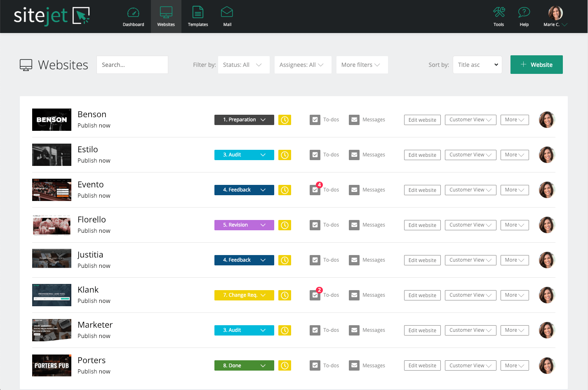Screen dimensions: 588x390
Task: Expand the Status: All filter dropdown
Action: (x=243, y=65)
